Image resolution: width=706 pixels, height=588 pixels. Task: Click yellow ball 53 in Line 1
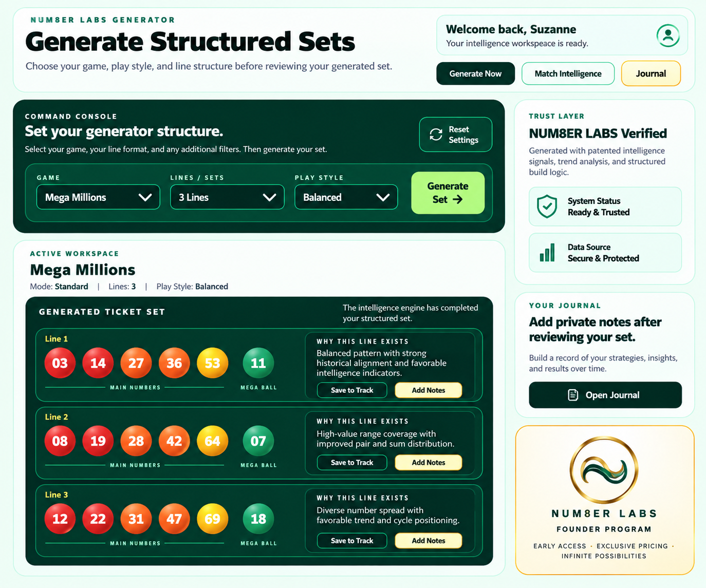point(212,363)
